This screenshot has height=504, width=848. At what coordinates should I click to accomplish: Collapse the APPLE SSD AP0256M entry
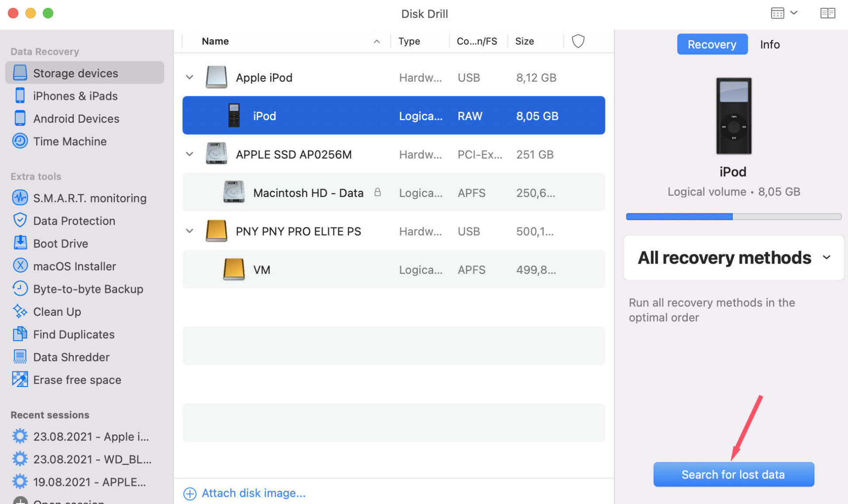coord(189,154)
